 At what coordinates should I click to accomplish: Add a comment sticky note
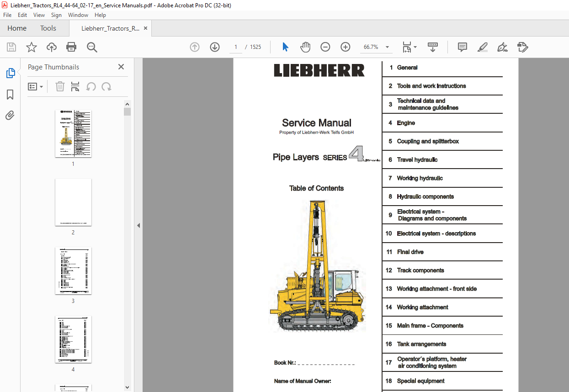[x=463, y=47]
